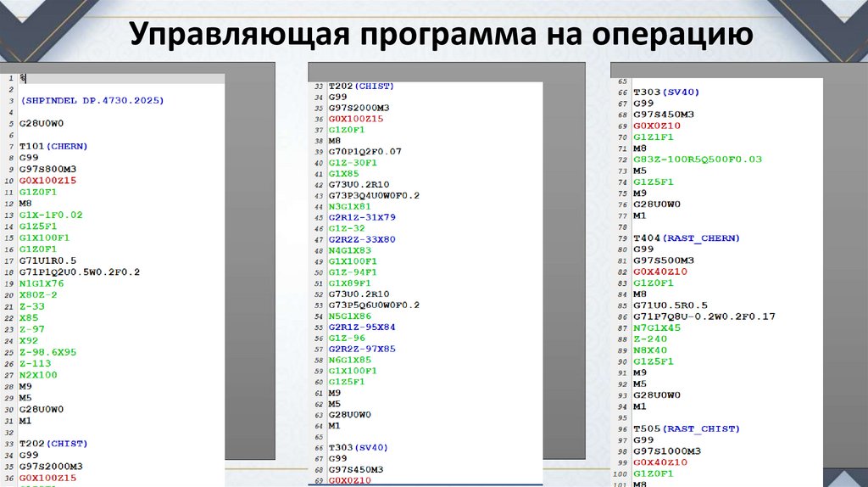Click the slide title 'Управляющая программа на операцию'
The width and height of the screenshot is (868, 487).
tap(441, 34)
